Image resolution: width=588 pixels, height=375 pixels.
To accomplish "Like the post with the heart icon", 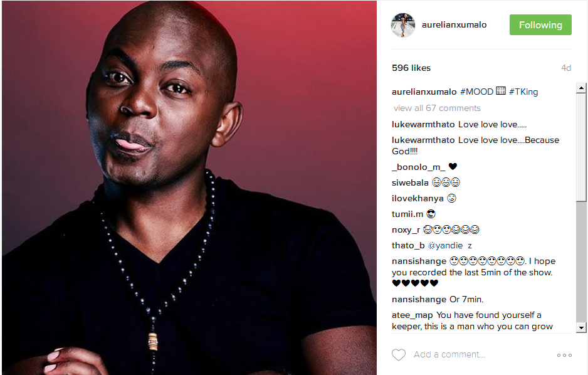I will 399,355.
